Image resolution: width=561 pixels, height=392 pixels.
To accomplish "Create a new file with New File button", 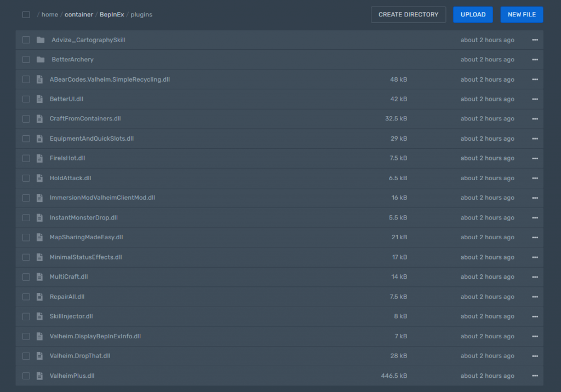I will point(522,15).
